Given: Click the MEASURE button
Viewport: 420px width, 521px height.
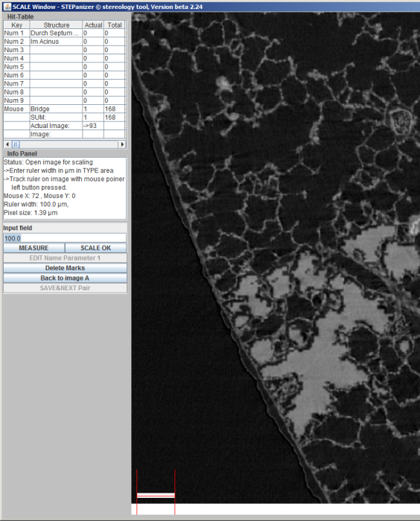Looking at the screenshot, I should pos(34,248).
